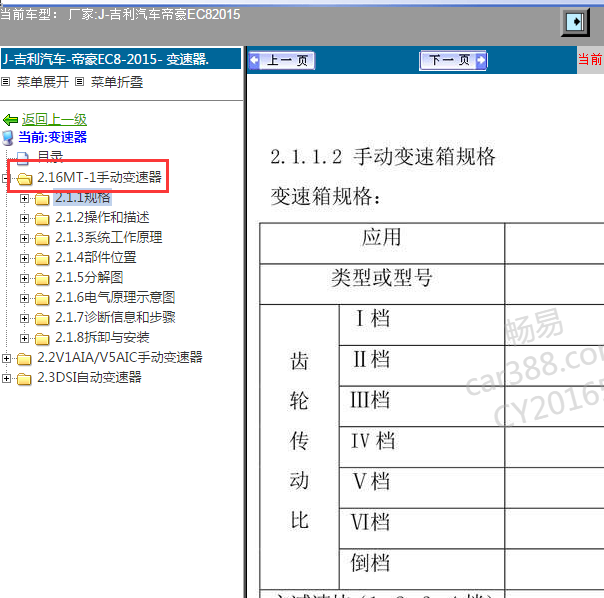Click the 返回上一级 link

coord(54,119)
